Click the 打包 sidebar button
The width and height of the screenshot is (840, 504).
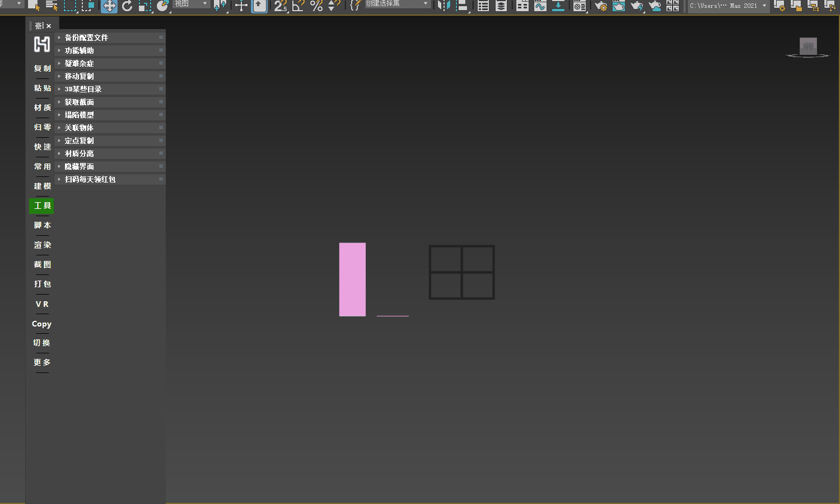click(x=42, y=284)
